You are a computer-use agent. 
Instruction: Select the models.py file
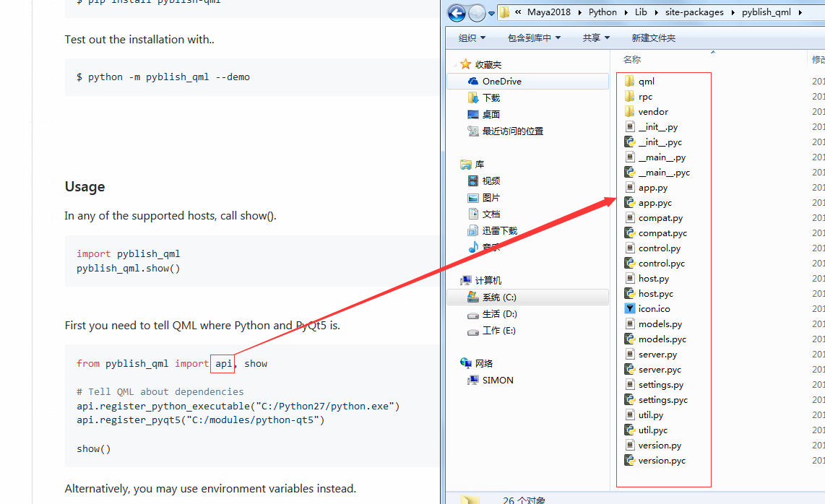tap(654, 324)
